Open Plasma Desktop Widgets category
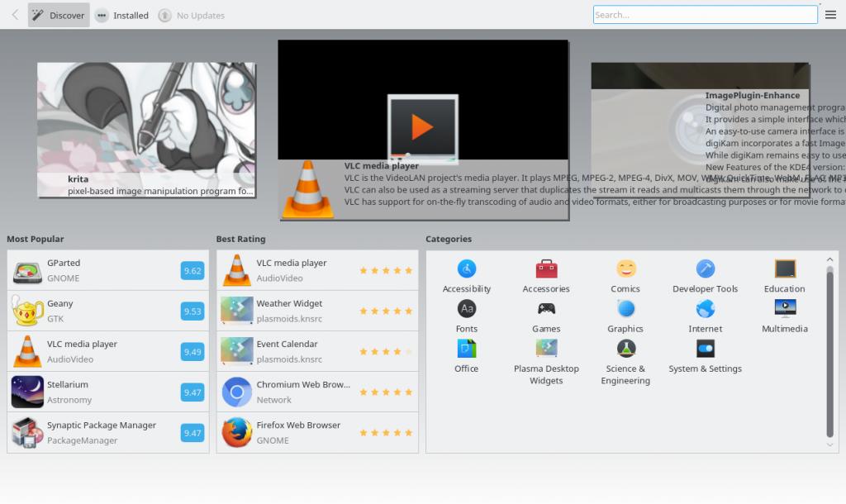This screenshot has height=504, width=846. coord(546,349)
